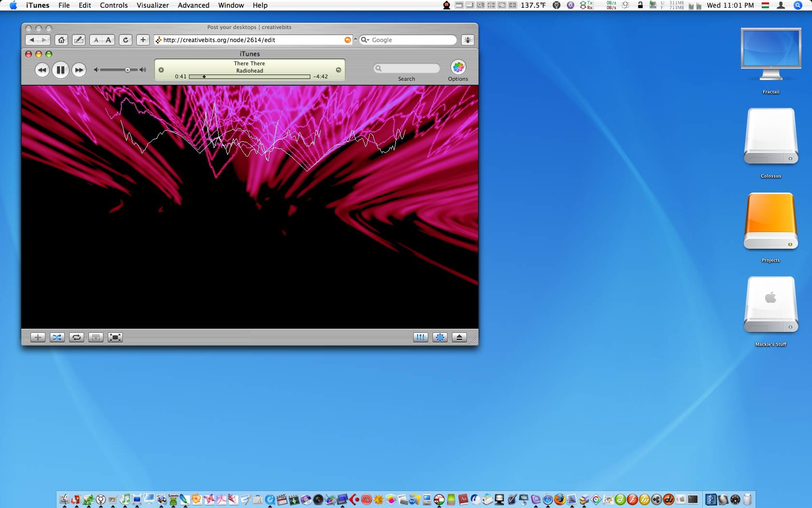Open iTunes from the Dock
812x508 pixels.
click(x=125, y=499)
